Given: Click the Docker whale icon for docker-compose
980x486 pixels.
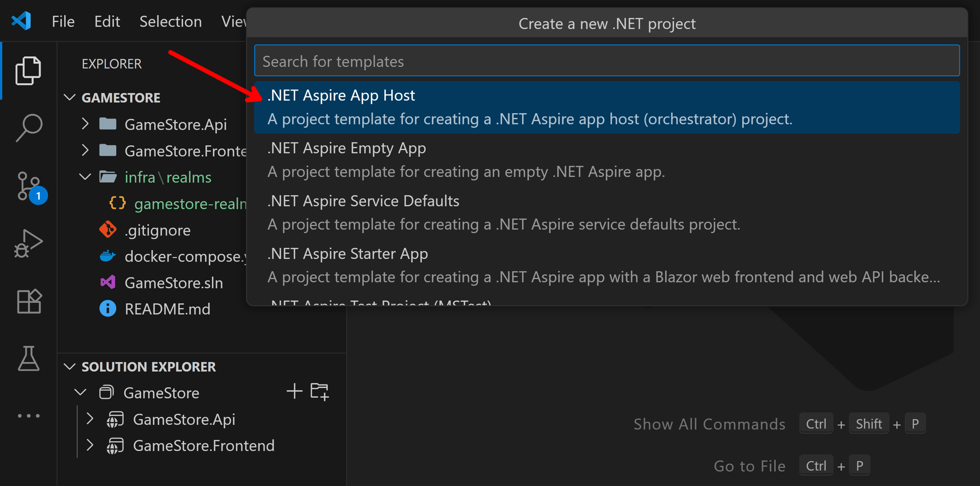Looking at the screenshot, I should click(x=108, y=256).
